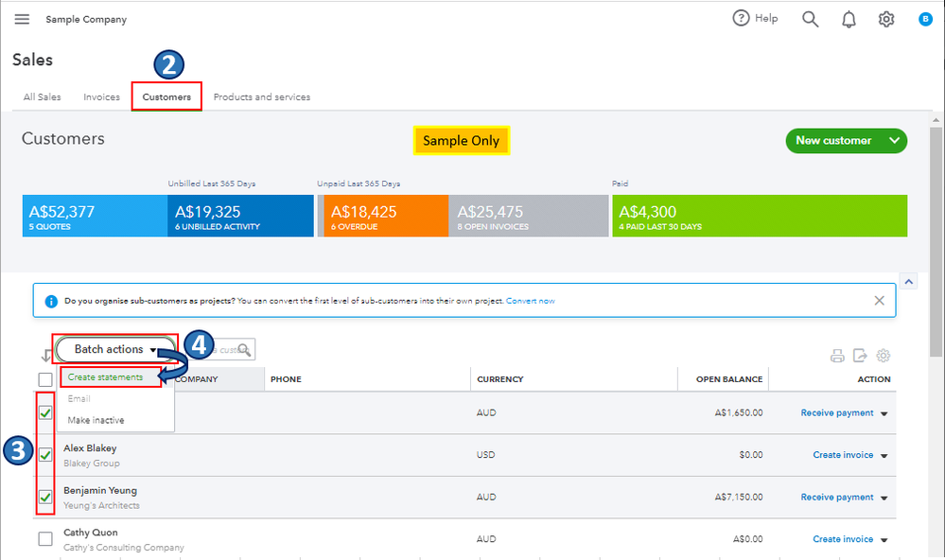The image size is (945, 560).
Task: Uncheck the Alex Blakey checkbox
Action: point(45,455)
